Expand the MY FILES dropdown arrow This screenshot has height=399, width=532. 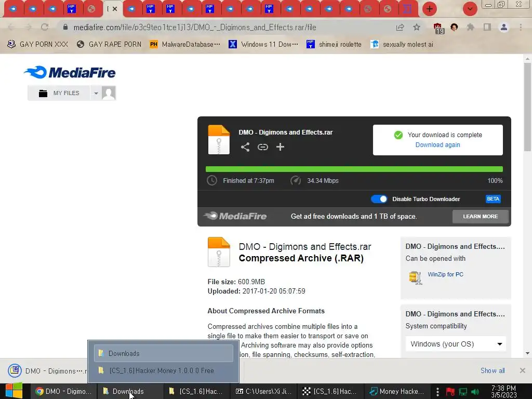coord(96,94)
